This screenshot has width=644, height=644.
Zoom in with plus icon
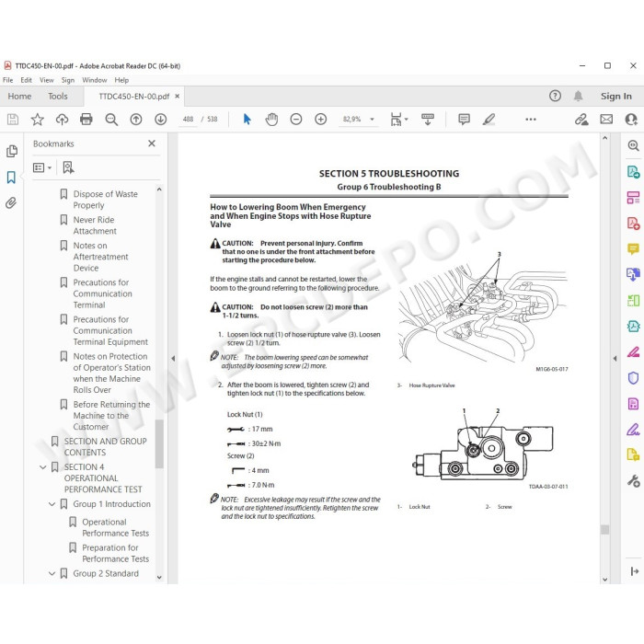[321, 120]
